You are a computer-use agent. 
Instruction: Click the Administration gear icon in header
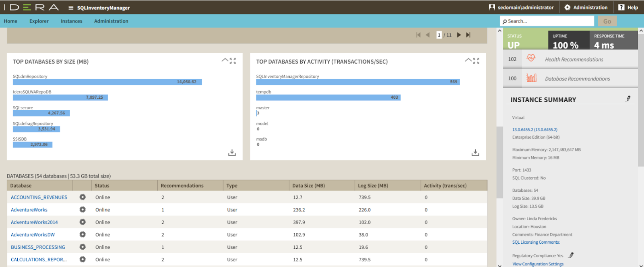[568, 7]
